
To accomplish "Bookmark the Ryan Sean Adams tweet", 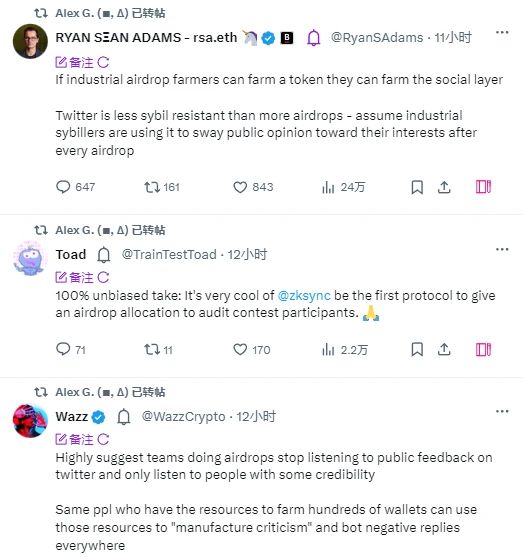I will click(x=417, y=187).
